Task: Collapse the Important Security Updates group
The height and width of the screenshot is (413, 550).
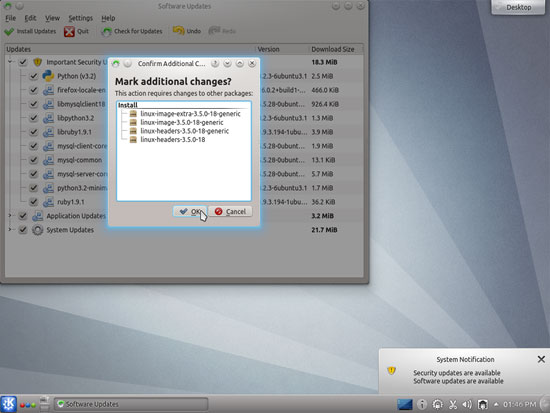Action: click(10, 62)
